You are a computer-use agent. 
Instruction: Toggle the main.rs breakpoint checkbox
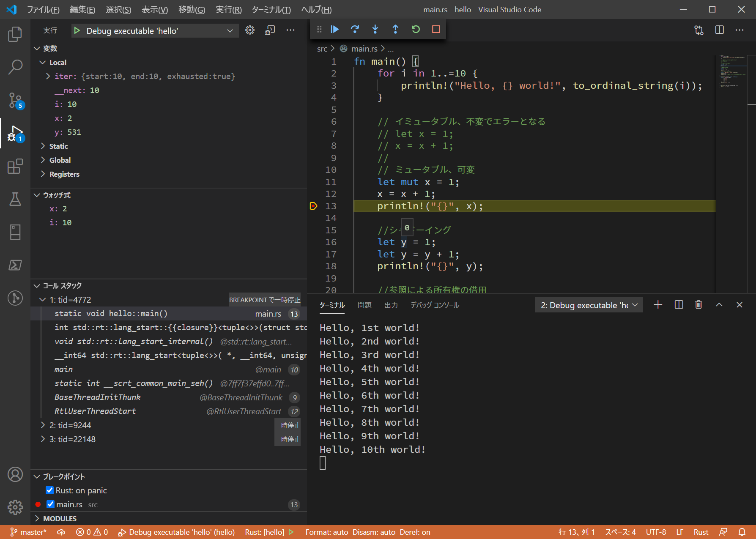[x=50, y=504]
